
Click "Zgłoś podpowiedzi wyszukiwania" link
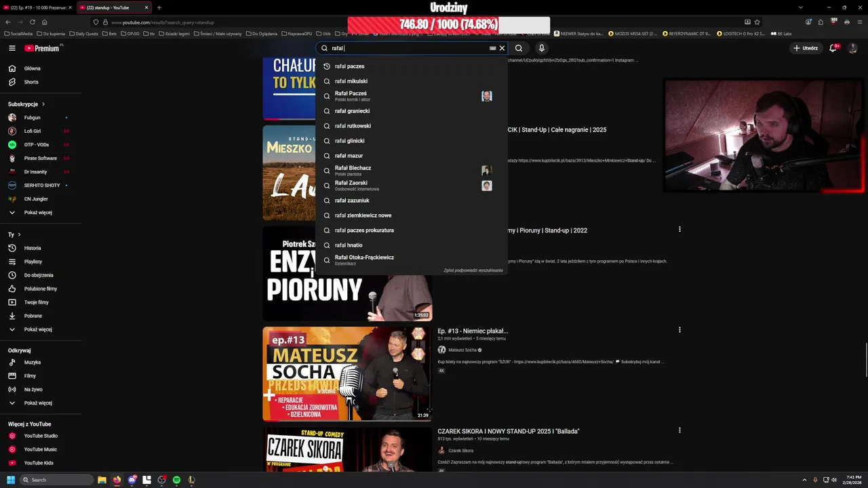(x=473, y=270)
